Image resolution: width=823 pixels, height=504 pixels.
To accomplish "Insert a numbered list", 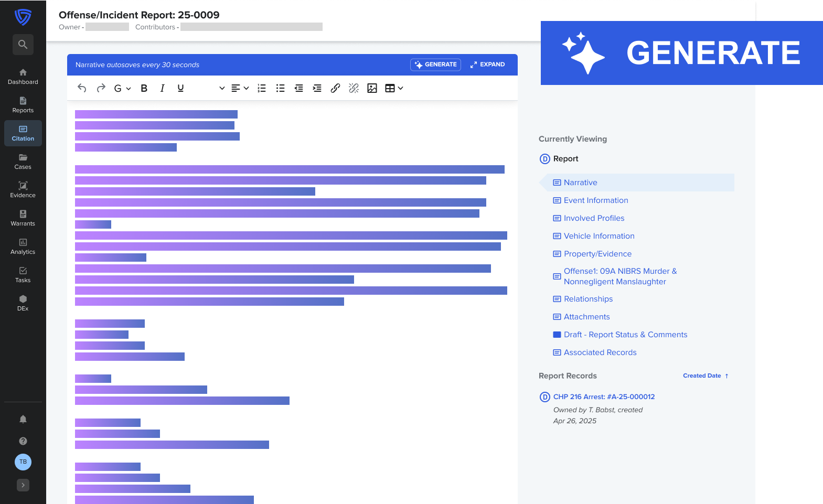I will [x=262, y=88].
